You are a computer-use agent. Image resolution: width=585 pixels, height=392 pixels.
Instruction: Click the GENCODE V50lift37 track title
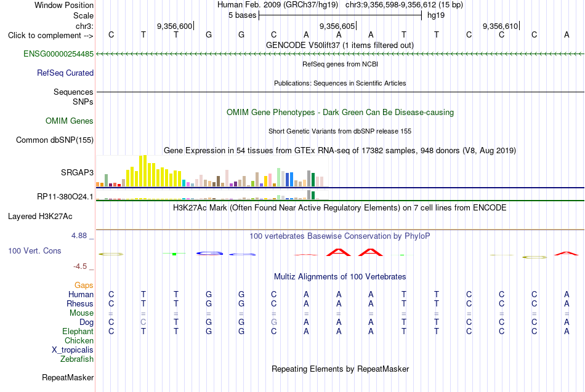(x=339, y=45)
